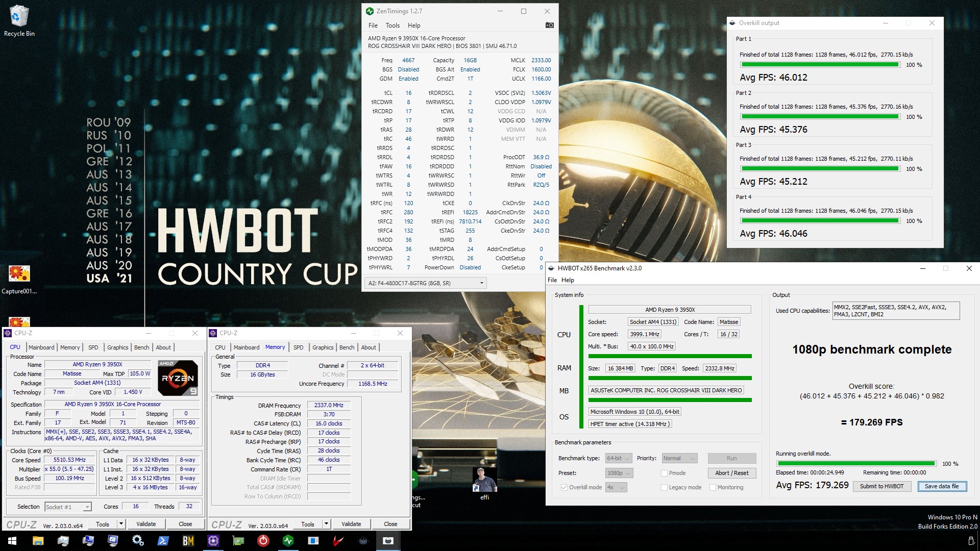Expand Tools arrow in CPU-Z Memory window
This screenshot has height=551, width=980.
(326, 524)
